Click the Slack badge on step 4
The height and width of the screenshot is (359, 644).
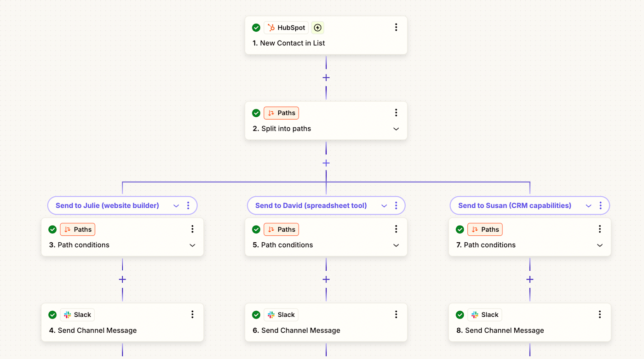[77, 315]
